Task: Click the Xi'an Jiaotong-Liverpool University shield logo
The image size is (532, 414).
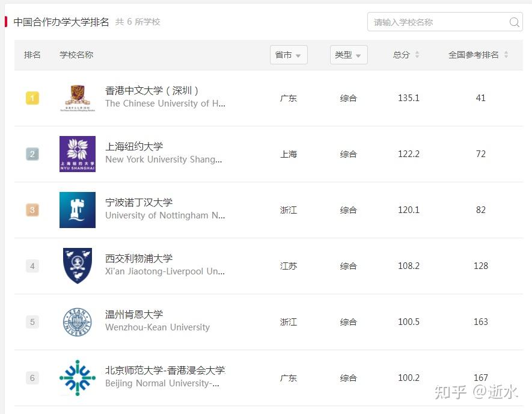Action: pyautogui.click(x=77, y=266)
